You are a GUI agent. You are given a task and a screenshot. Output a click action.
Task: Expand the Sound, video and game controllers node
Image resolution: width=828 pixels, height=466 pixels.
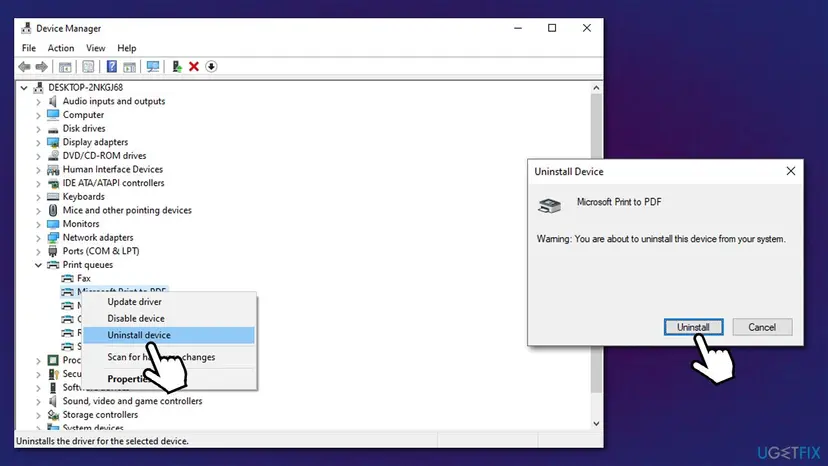38,402
